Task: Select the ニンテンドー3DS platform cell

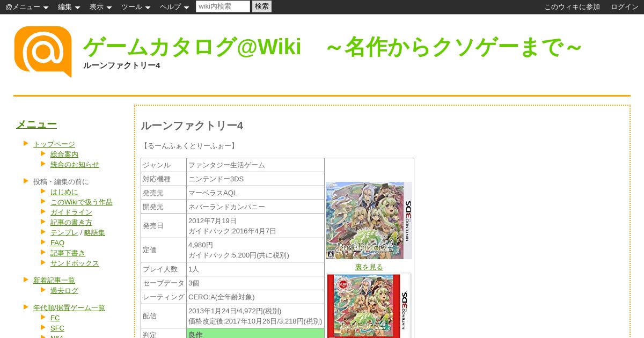Action: point(255,179)
